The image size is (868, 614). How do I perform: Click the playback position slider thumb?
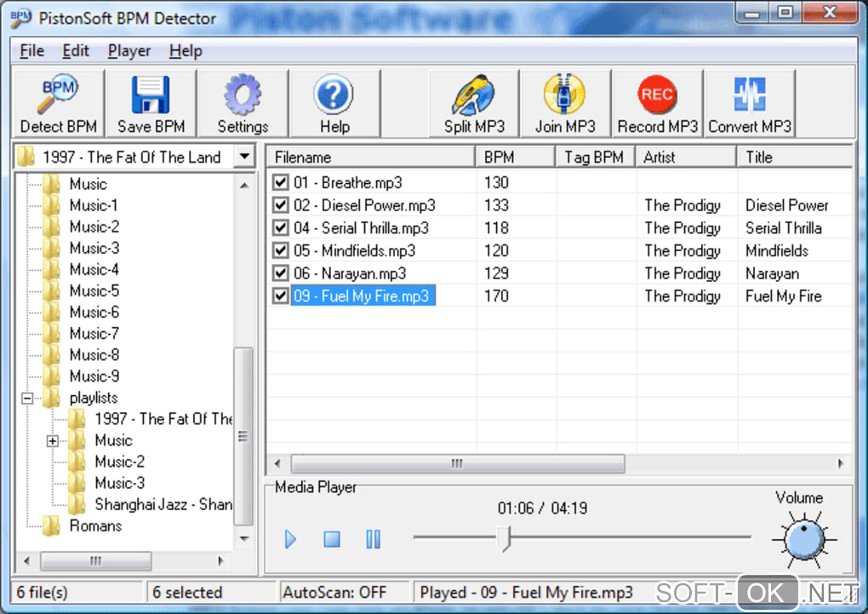point(504,539)
